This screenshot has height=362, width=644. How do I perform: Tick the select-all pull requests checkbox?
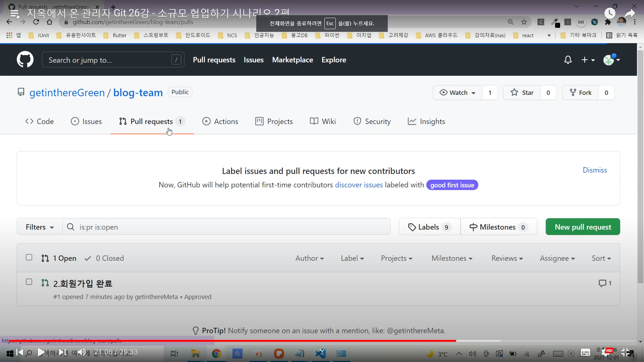[29, 257]
